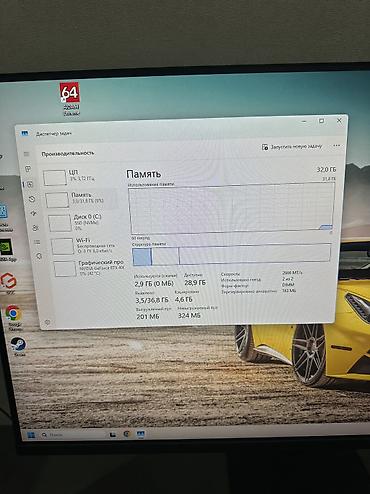Open the Details page from sidebar
370x494 pixels.
click(x=37, y=242)
